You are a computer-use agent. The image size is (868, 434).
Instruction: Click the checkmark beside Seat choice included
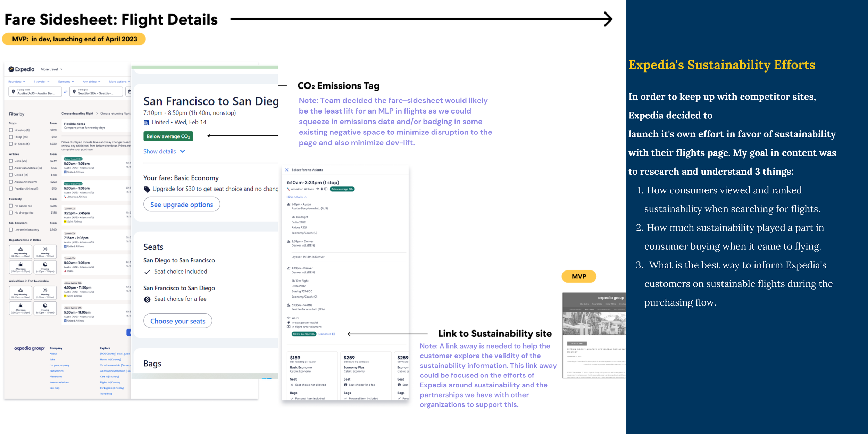[x=147, y=272]
